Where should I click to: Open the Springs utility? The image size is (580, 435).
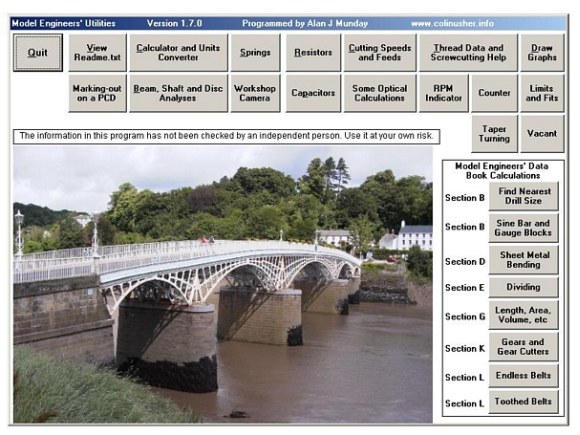pos(255,53)
